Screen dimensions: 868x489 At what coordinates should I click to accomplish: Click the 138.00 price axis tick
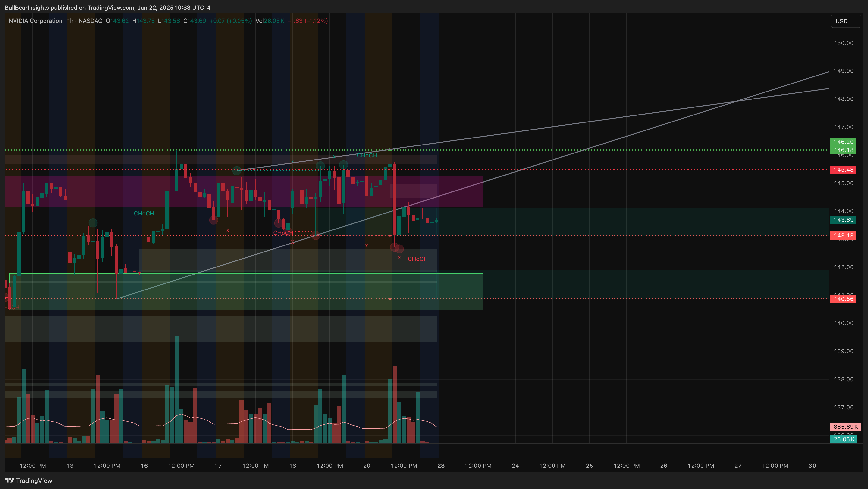[843, 379]
